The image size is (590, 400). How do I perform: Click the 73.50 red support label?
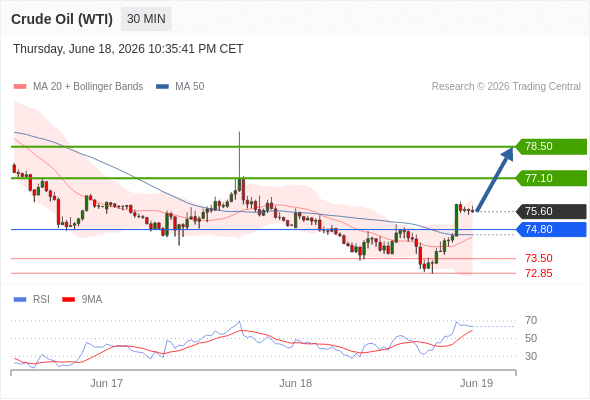(x=539, y=258)
